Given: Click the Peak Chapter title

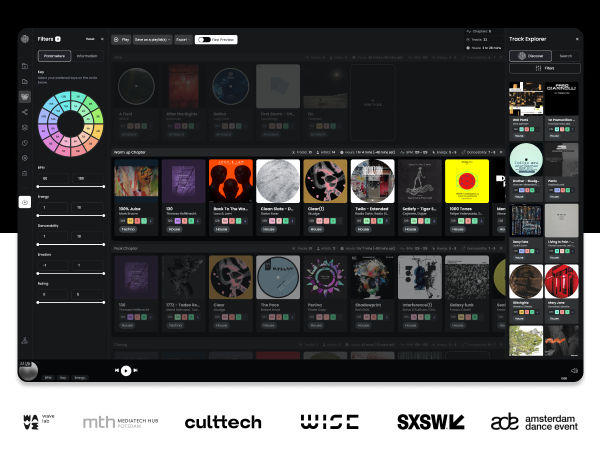Looking at the screenshot, I should 126,248.
